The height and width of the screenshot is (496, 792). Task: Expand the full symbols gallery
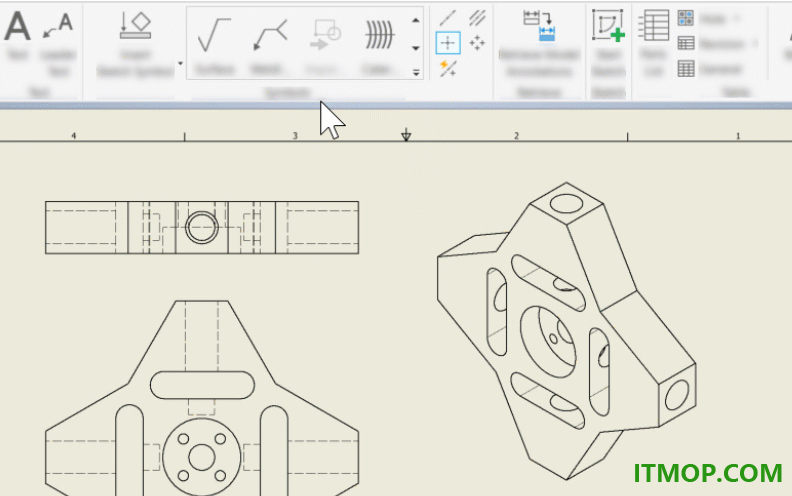point(416,73)
